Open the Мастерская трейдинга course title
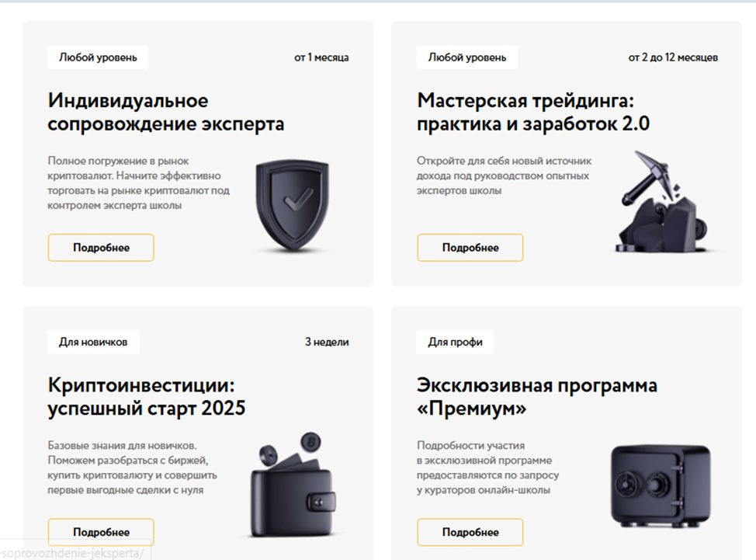The height and width of the screenshot is (560, 756). click(x=533, y=112)
